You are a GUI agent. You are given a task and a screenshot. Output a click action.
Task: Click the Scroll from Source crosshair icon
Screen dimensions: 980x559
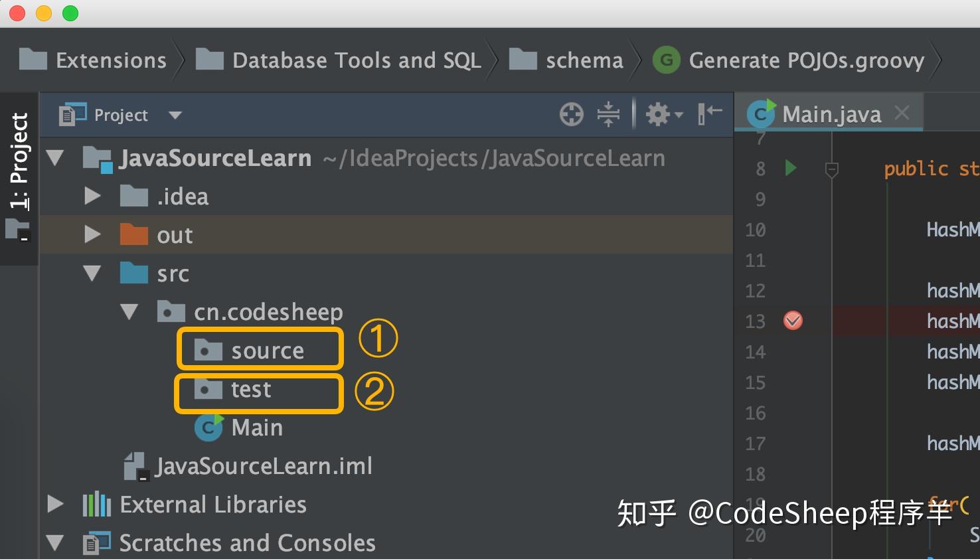point(571,115)
